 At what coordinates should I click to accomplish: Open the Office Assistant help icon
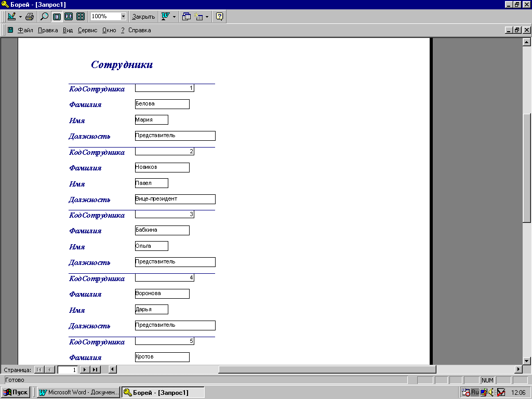pyautogui.click(x=220, y=16)
